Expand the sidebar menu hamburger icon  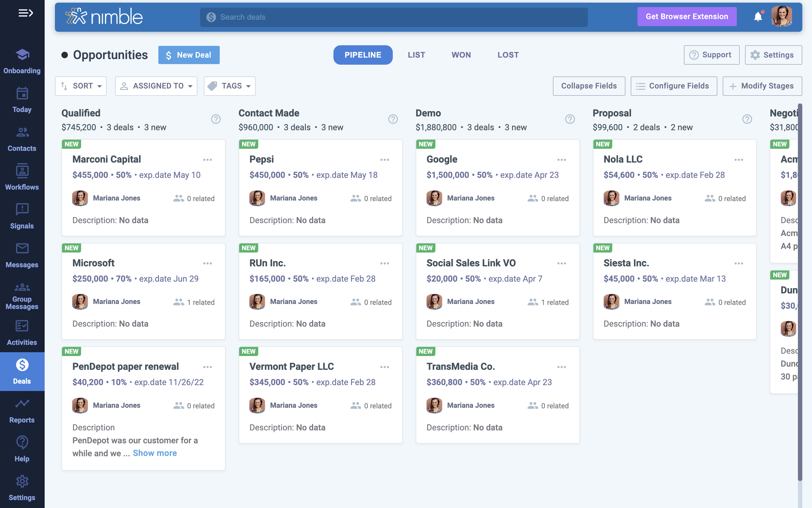coord(26,13)
